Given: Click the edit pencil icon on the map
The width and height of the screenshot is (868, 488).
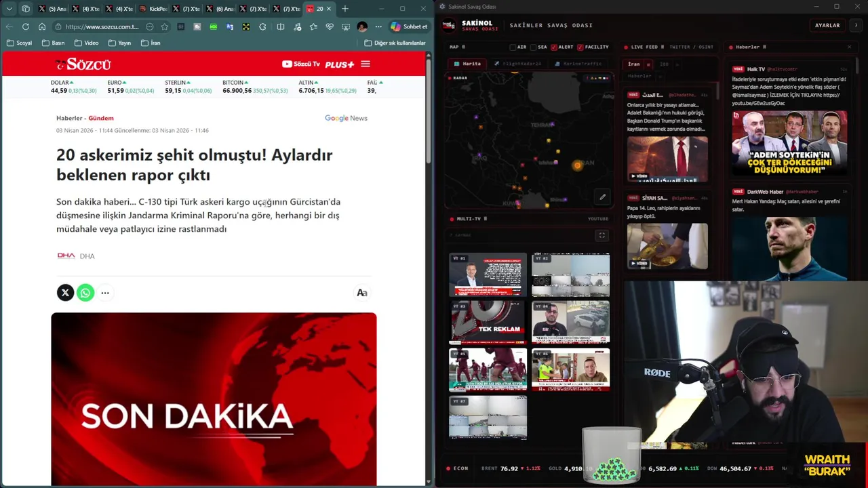Looking at the screenshot, I should [x=602, y=197].
